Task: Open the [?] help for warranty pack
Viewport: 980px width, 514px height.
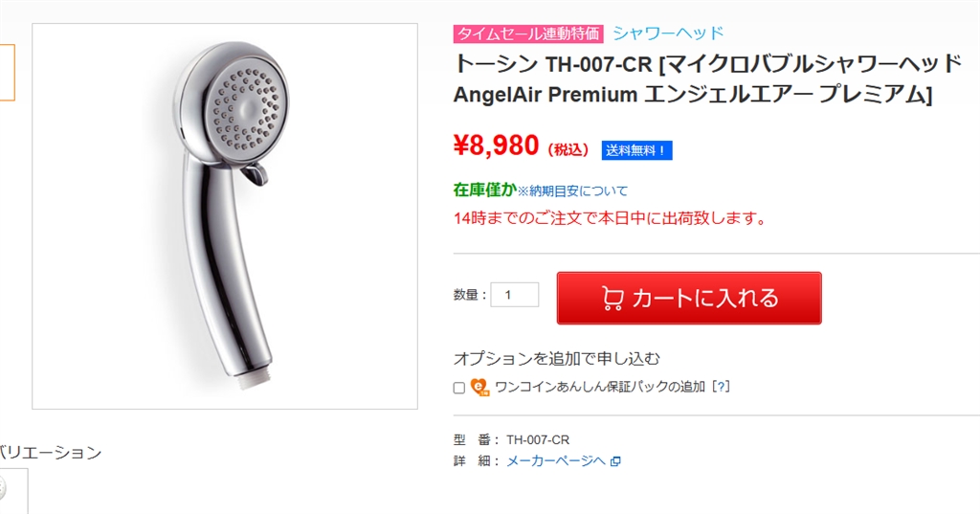Action: point(721,387)
